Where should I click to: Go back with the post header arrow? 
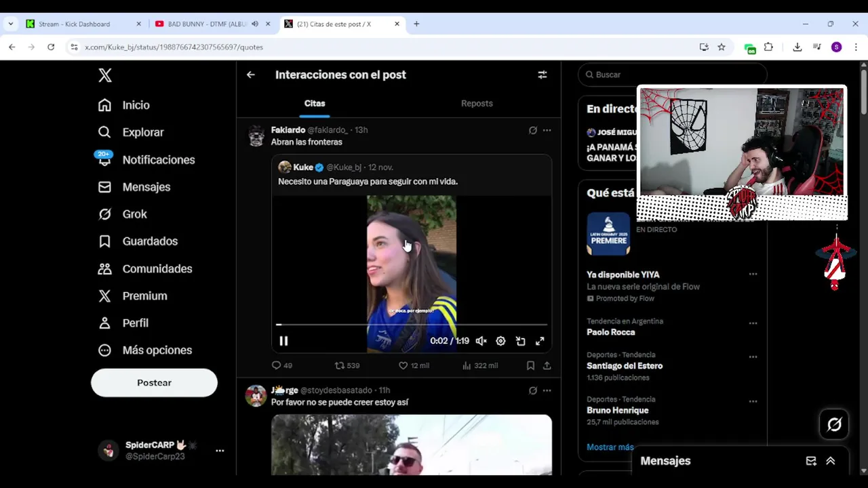251,75
